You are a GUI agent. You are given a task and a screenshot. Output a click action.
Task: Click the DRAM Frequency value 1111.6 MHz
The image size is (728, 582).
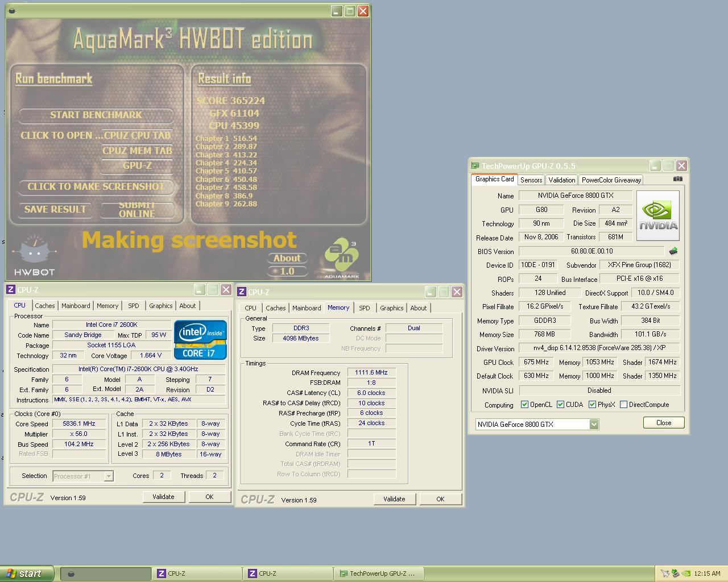[371, 373]
